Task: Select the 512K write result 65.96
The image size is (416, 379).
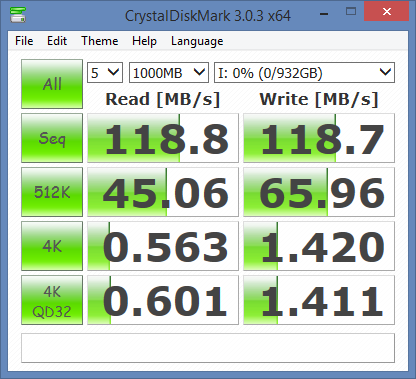Action: (x=319, y=192)
